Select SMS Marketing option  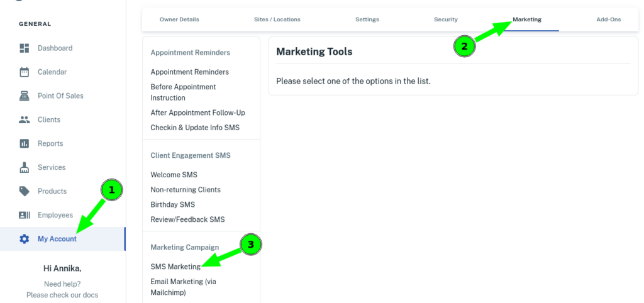(175, 267)
